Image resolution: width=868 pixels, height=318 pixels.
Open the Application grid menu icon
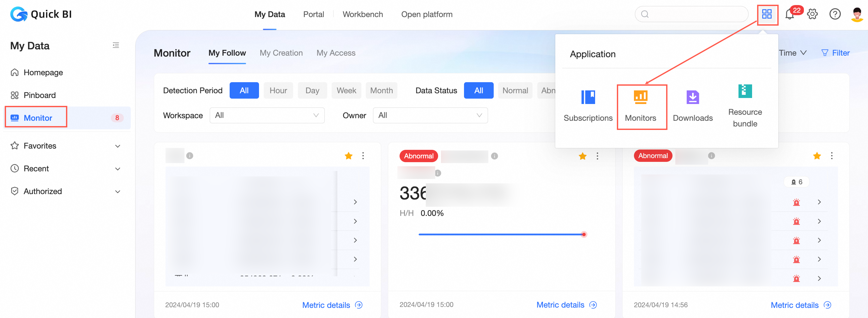(x=767, y=14)
